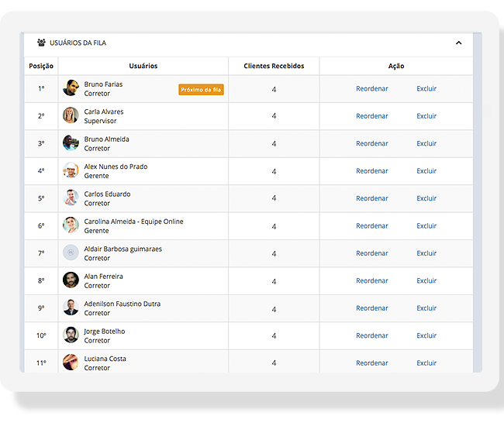Remove Bruno Farias via Excluir
This screenshot has width=504, height=426.
click(x=426, y=89)
